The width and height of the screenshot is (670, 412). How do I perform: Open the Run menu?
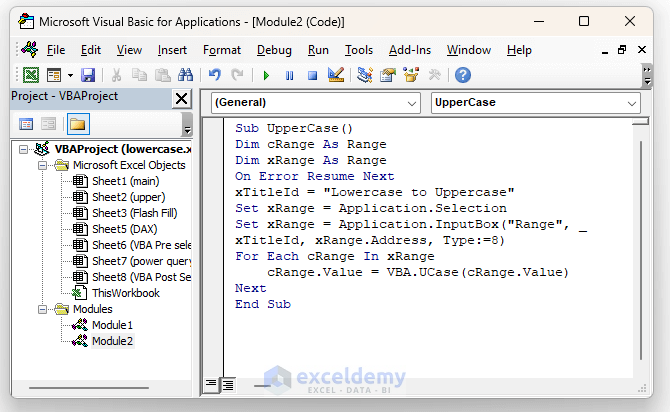coord(318,50)
